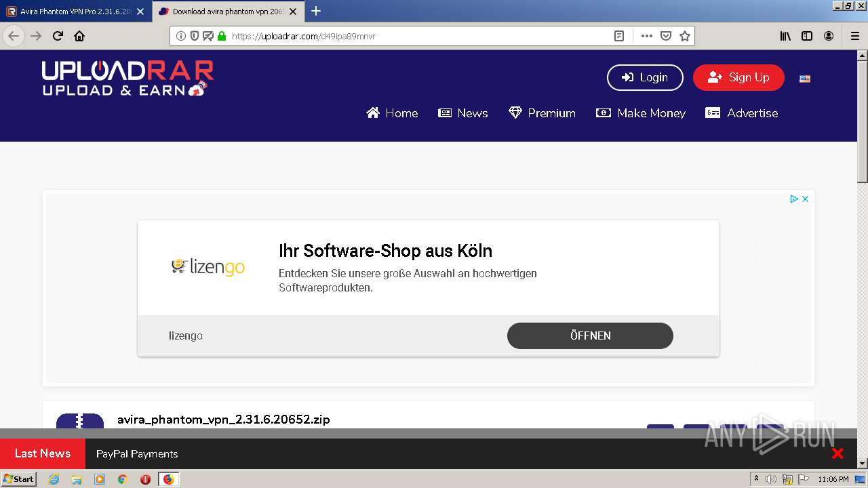Open Windows Media Player from the taskbar
The height and width of the screenshot is (488, 868).
point(100,479)
